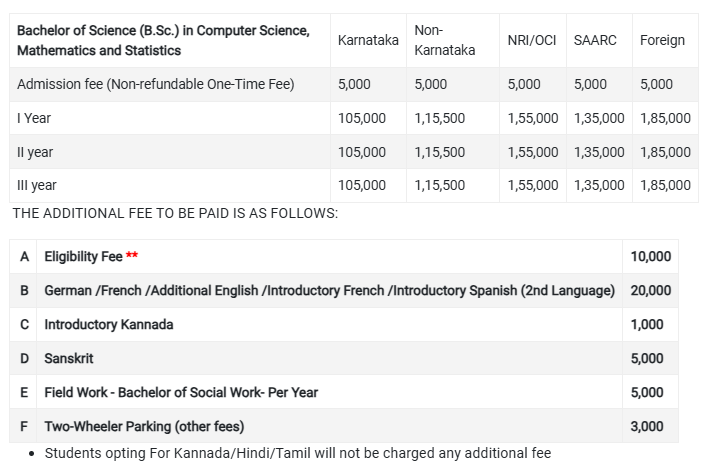Screen dimensions: 705x476
Task: Click the Karnataka column header
Action: coord(368,40)
